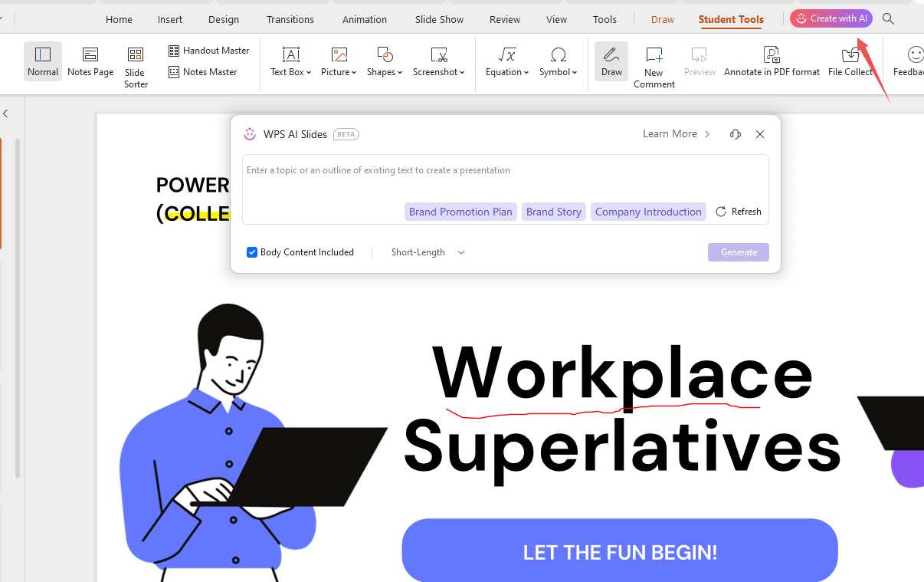Viewport: 924px width, 582px height.
Task: Switch to Normal view
Action: (43, 61)
